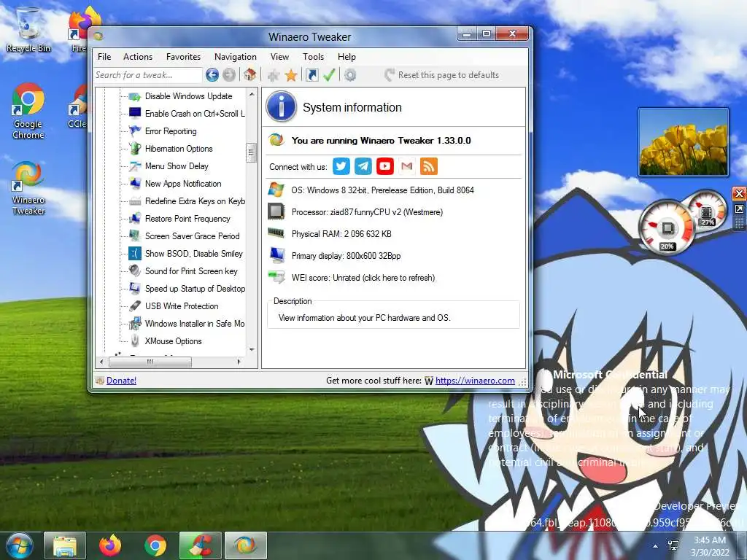747x560 pixels.
Task: Open the Favorites menu
Action: pos(183,57)
